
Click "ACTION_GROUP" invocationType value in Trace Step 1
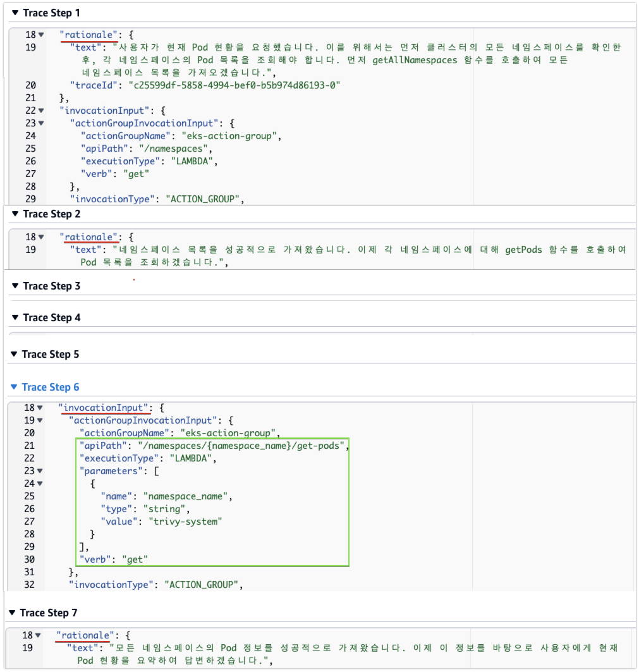[202, 199]
